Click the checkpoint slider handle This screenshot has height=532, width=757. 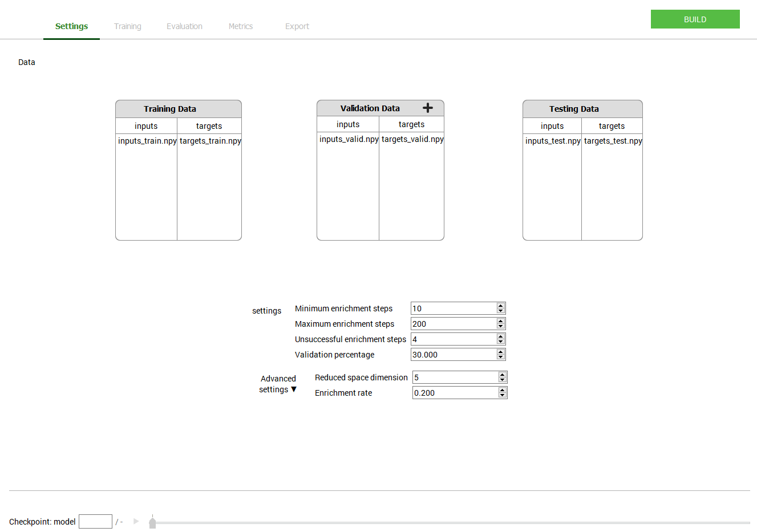[x=152, y=522]
